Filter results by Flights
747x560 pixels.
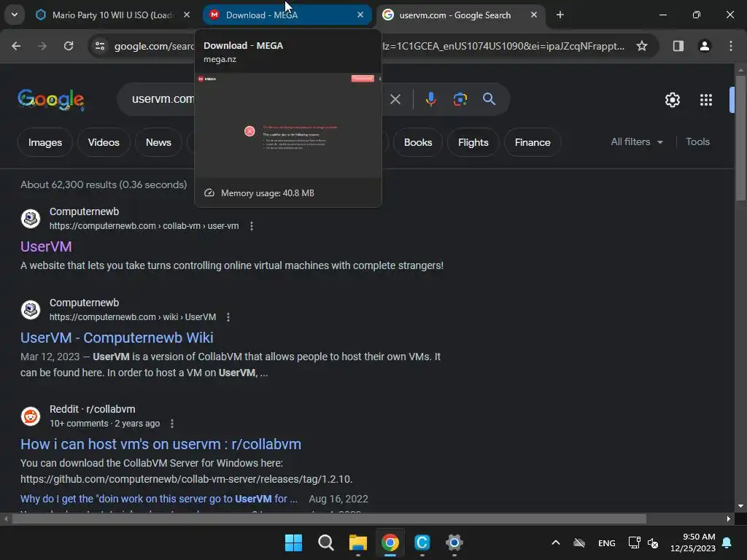click(x=473, y=142)
